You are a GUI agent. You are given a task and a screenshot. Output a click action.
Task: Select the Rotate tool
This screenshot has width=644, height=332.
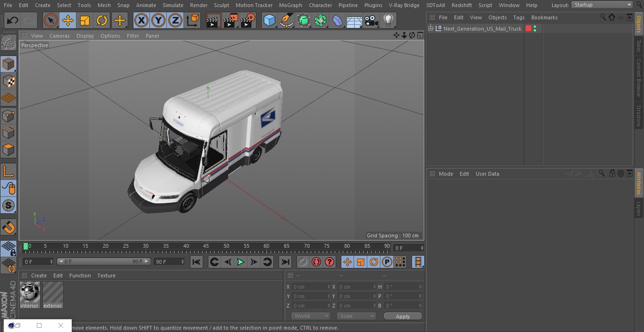tap(102, 20)
